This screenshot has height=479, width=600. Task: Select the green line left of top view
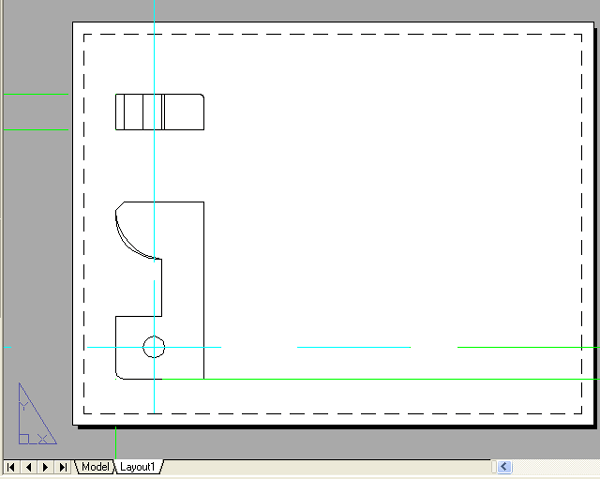click(x=36, y=95)
